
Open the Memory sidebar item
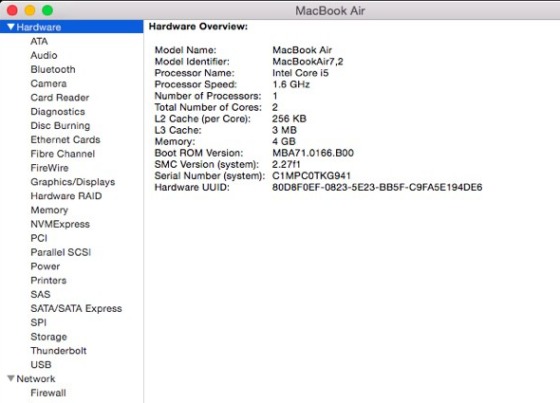click(49, 210)
